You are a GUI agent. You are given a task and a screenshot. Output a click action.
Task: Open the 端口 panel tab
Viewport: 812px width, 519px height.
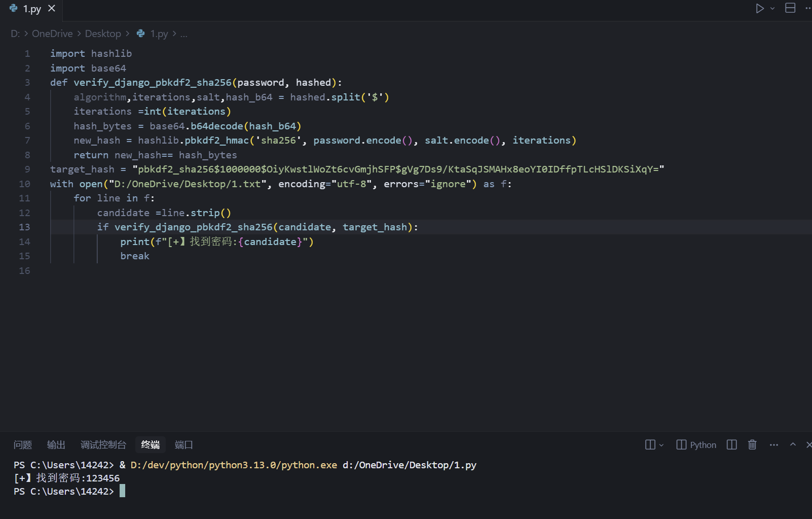tap(184, 445)
